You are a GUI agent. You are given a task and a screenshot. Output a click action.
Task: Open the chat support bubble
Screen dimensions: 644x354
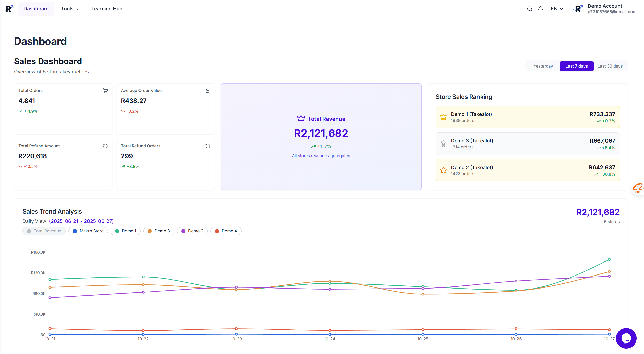pos(626,338)
